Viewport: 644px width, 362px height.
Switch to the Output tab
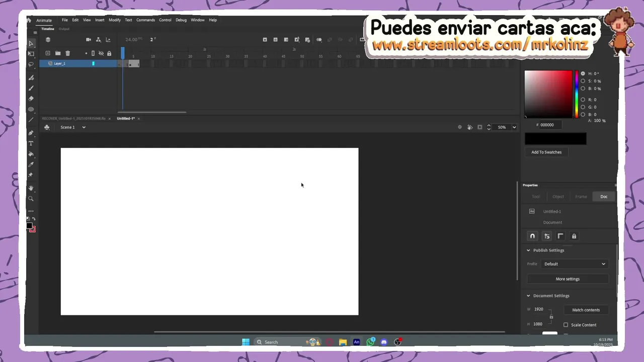64,29
